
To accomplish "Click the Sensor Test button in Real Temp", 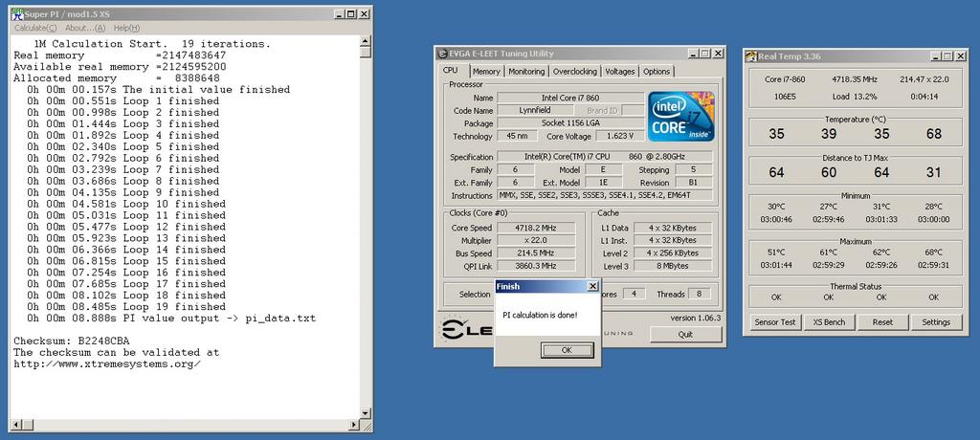I will point(775,322).
